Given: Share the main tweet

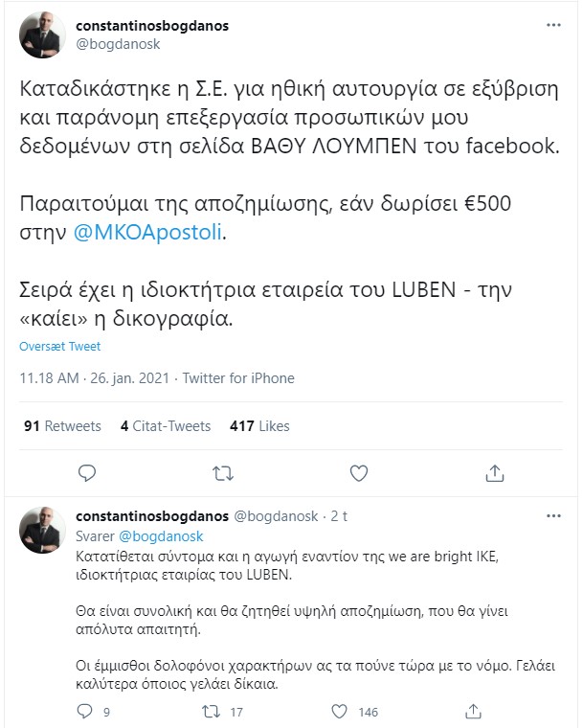Looking at the screenshot, I should pyautogui.click(x=495, y=471).
